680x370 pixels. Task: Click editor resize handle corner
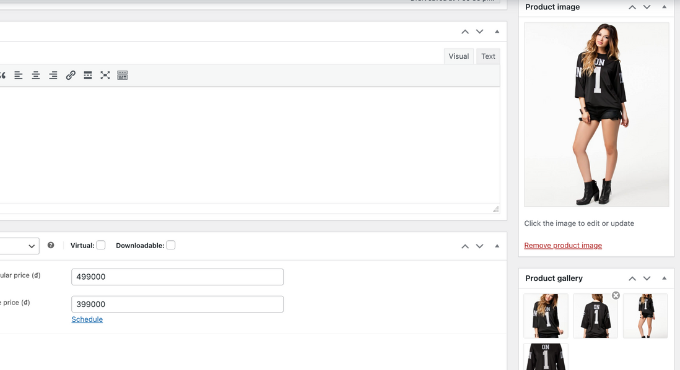coord(496,209)
